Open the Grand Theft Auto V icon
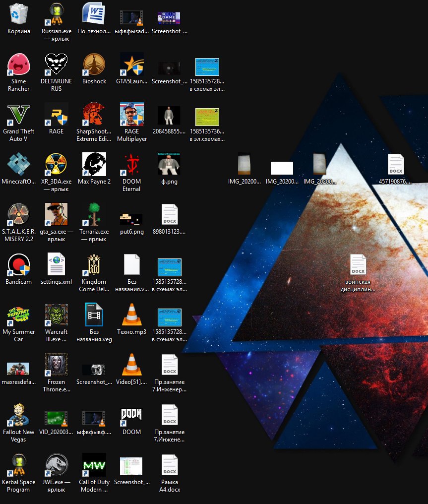 (19, 115)
